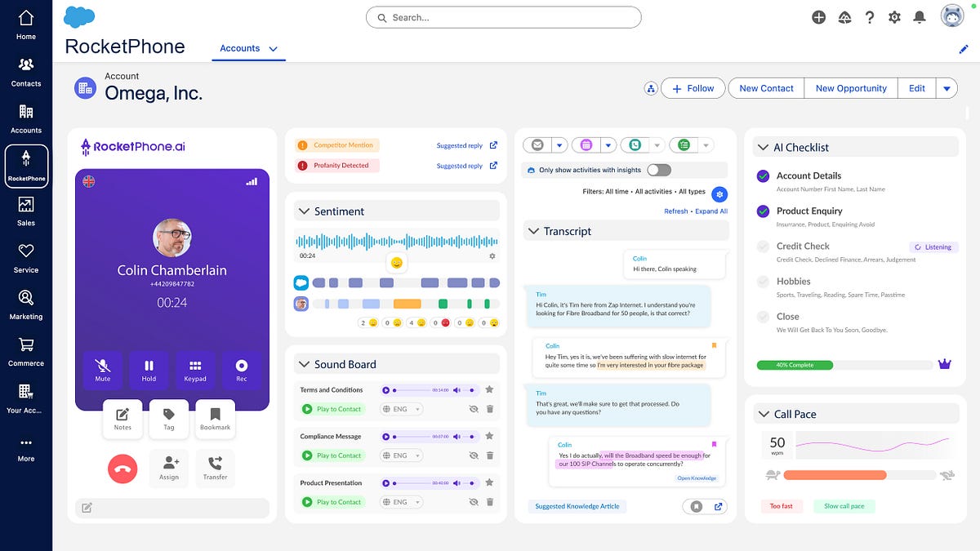The width and height of the screenshot is (980, 551).
Task: Collapse the Sound Board section
Action: (x=305, y=364)
